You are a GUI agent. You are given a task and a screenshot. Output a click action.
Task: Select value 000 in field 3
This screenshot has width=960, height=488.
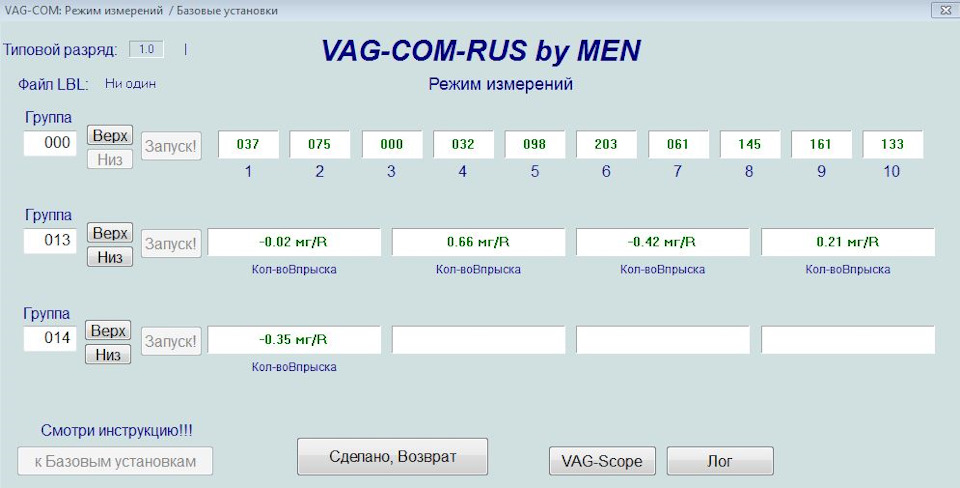click(392, 145)
